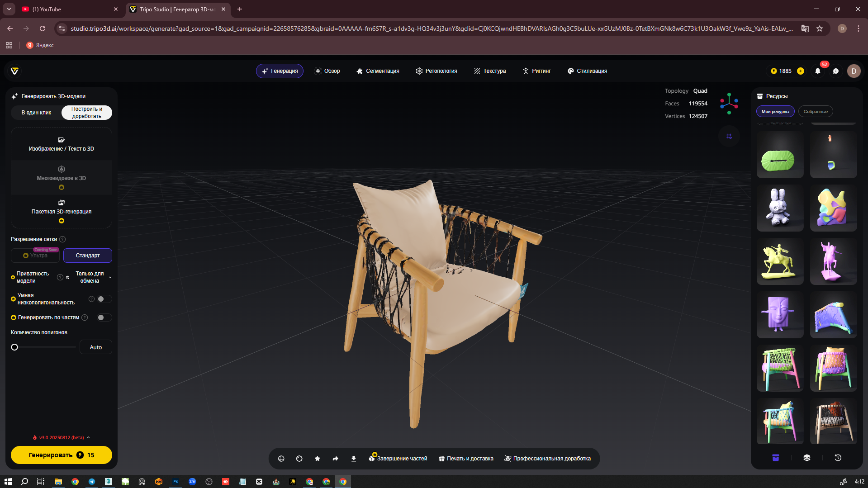868x488 pixels.
Task: Open user profile avatar D
Action: 854,71
